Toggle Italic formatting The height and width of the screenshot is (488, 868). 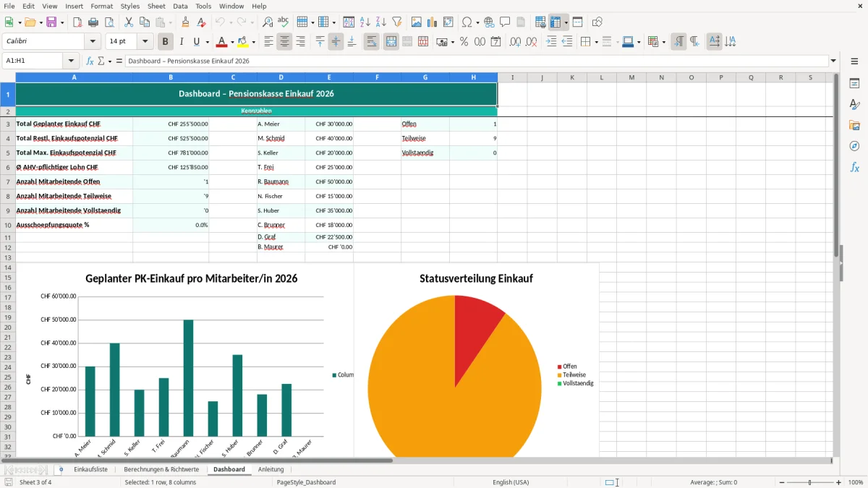click(182, 42)
